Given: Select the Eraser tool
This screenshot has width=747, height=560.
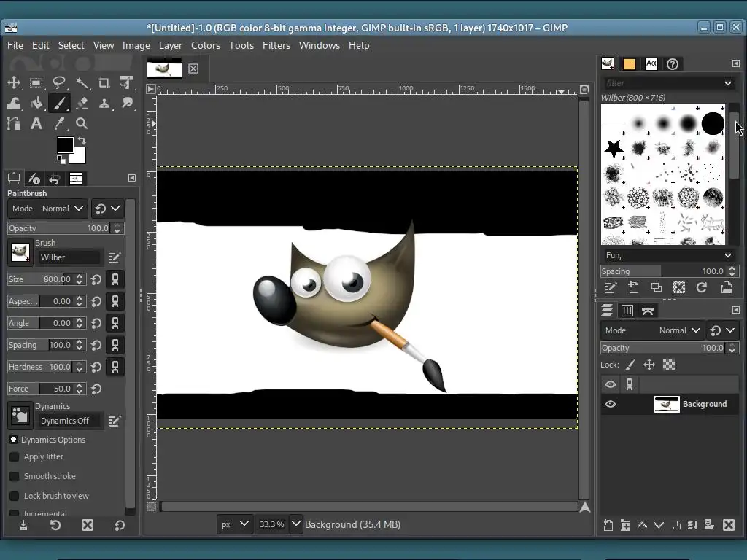Looking at the screenshot, I should tap(82, 103).
